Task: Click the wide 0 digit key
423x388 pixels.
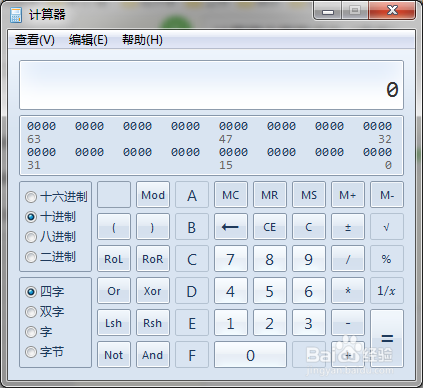Action: (250, 355)
